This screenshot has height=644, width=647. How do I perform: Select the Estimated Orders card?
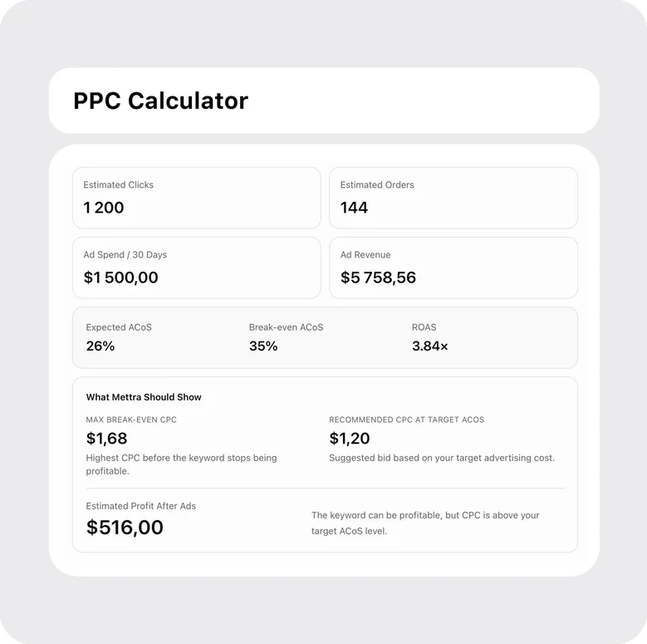(453, 198)
